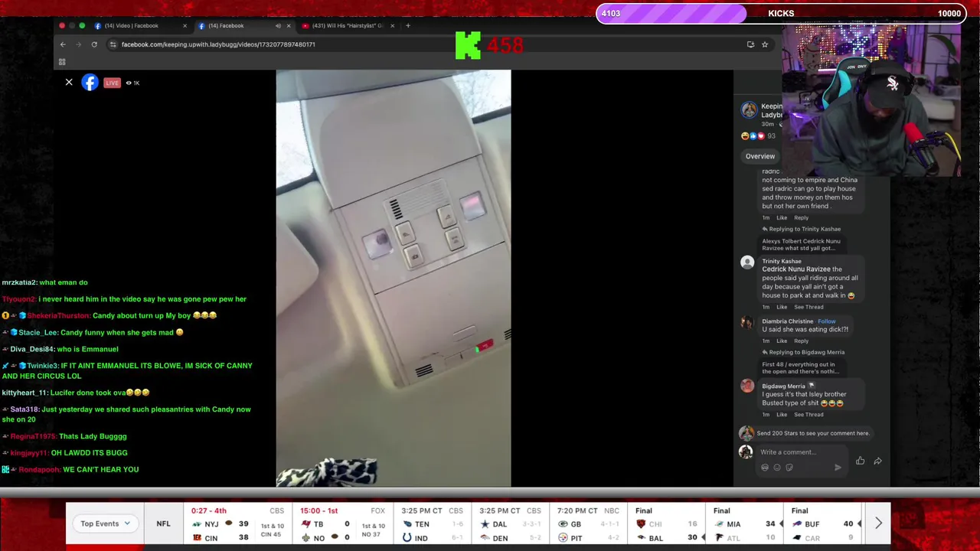Open the GB vs PIT matchup
The image size is (980, 551).
tap(588, 524)
